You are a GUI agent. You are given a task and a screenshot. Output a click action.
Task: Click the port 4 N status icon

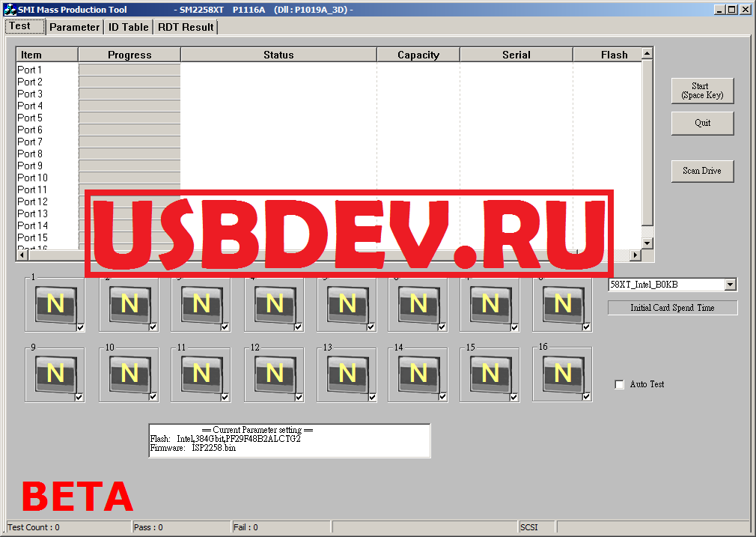point(275,304)
